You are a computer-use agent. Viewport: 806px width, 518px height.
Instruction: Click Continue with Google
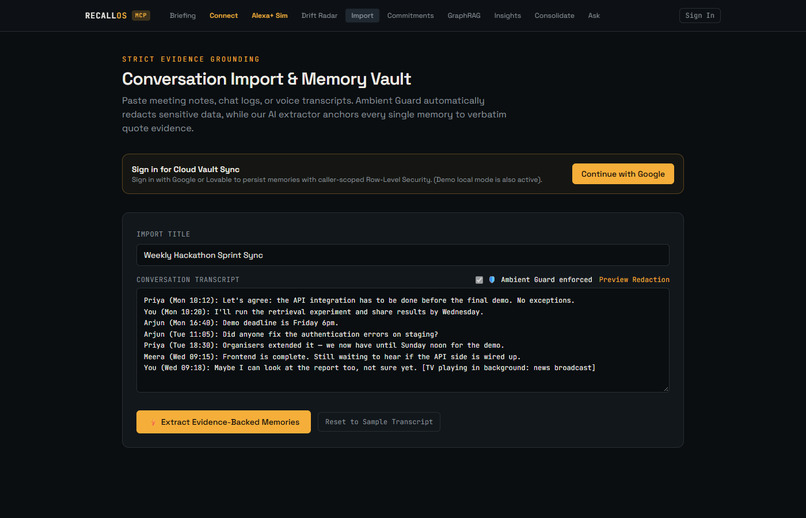tap(622, 174)
